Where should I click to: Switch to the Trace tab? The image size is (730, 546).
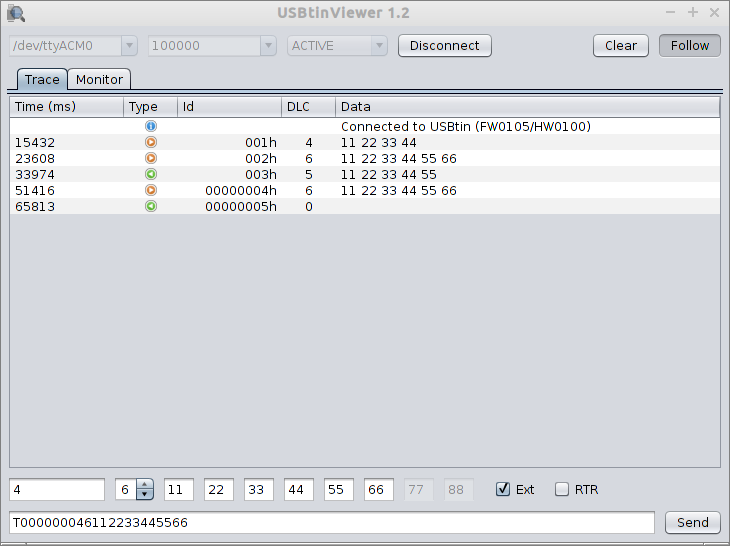(x=42, y=79)
